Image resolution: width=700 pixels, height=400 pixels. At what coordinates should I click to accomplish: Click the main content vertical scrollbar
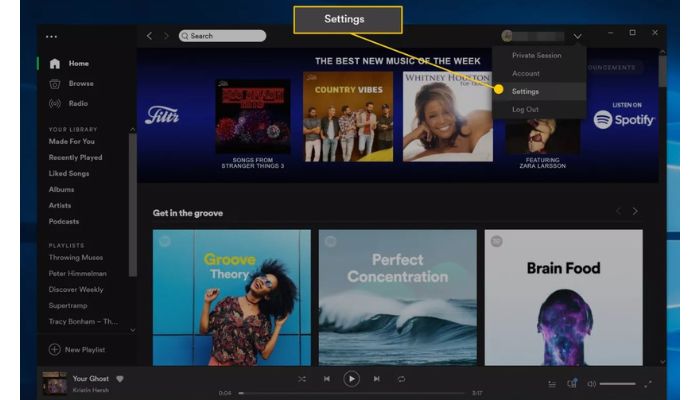point(662,71)
